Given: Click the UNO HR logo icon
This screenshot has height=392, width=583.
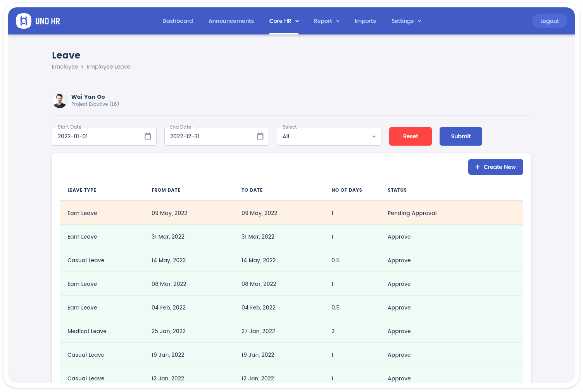Looking at the screenshot, I should click(x=24, y=21).
